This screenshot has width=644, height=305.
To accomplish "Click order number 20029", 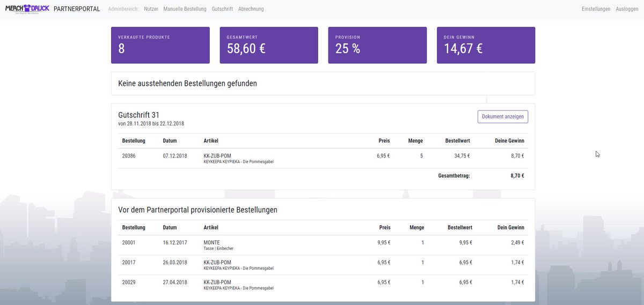I will coord(129,282).
